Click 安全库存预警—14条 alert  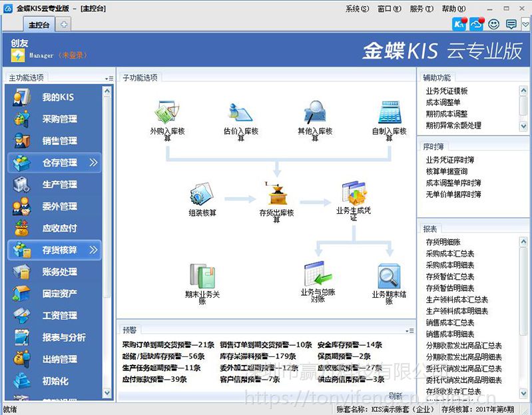click(350, 345)
